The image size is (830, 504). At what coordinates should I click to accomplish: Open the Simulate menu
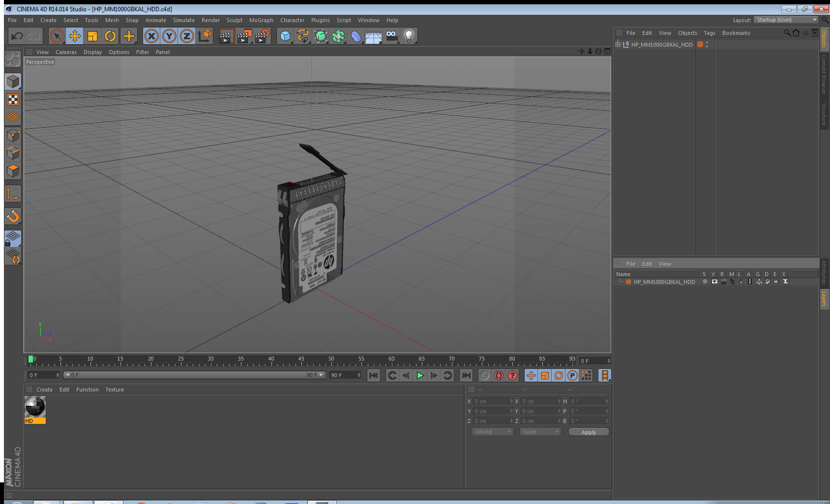pyautogui.click(x=183, y=20)
